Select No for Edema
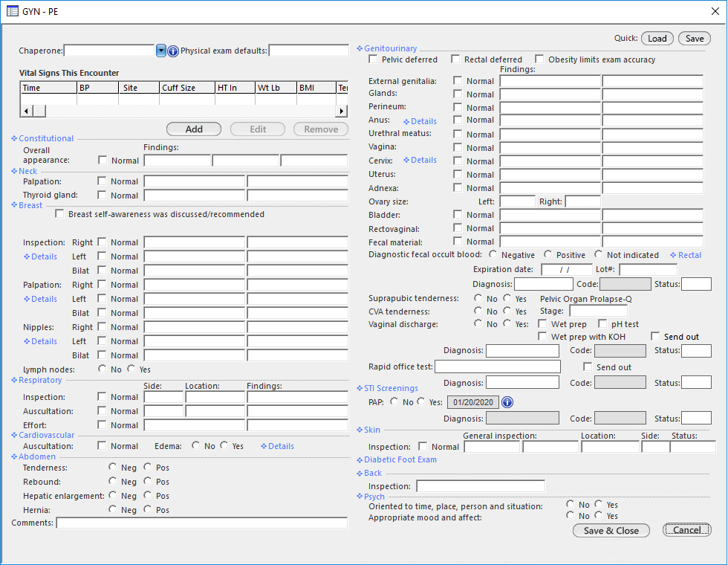 (x=196, y=445)
